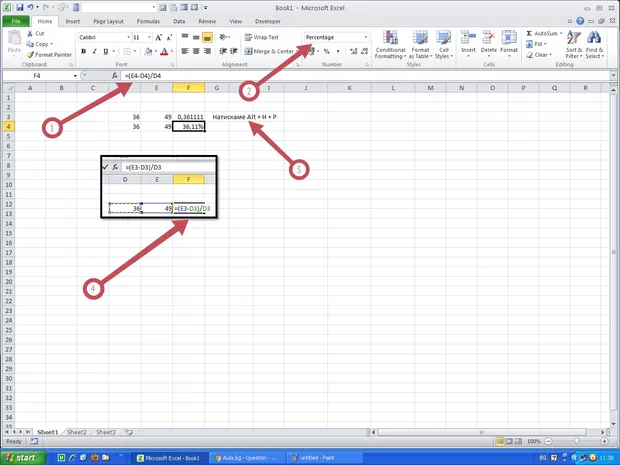Click the zoom in plus button

604,441
